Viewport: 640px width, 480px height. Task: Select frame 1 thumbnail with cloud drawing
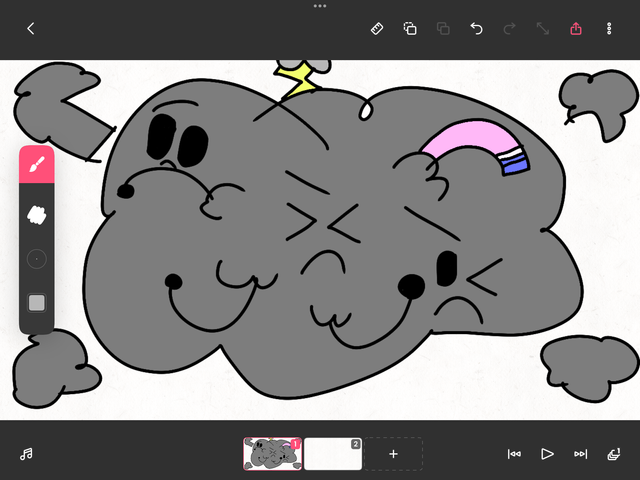[x=272, y=454]
